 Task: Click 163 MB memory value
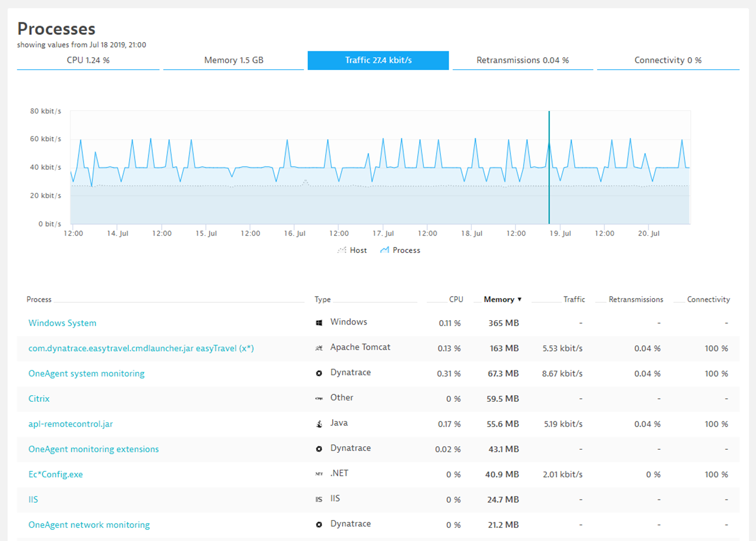[x=504, y=348]
